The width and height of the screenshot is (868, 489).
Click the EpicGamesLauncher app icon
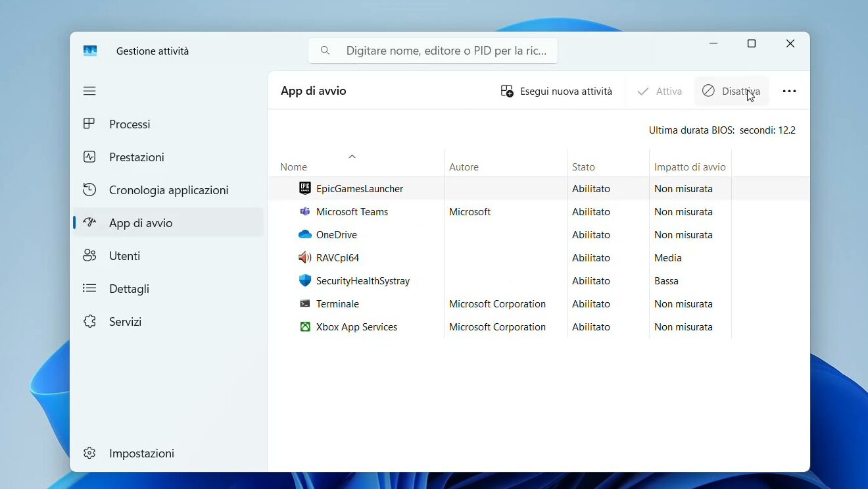[304, 188]
